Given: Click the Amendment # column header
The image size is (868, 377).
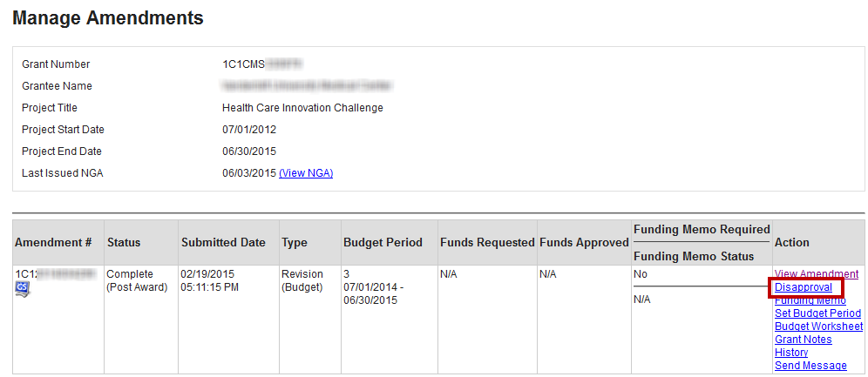Looking at the screenshot, I should point(53,242).
